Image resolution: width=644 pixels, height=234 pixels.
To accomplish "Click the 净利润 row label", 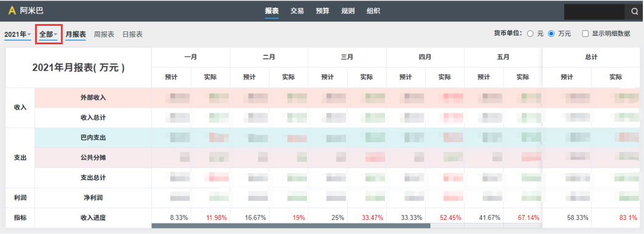I will pyautogui.click(x=93, y=198).
